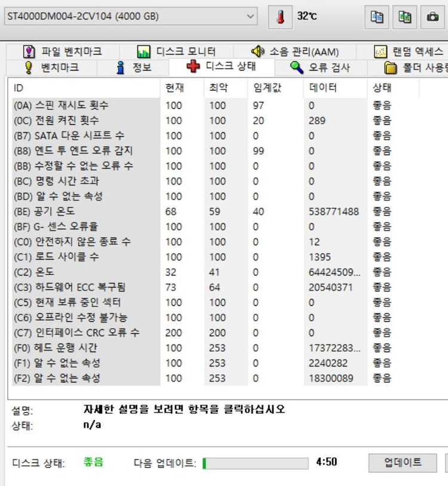Switch to the 파일 벤치마크 tab
448x486 pixels.
pos(63,51)
